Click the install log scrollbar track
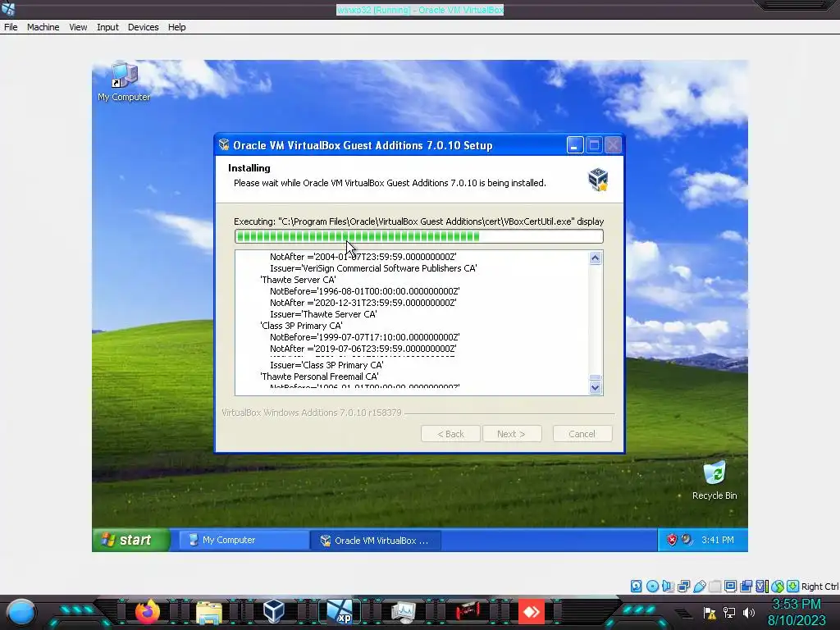Screen dimensions: 840x630 596,322
